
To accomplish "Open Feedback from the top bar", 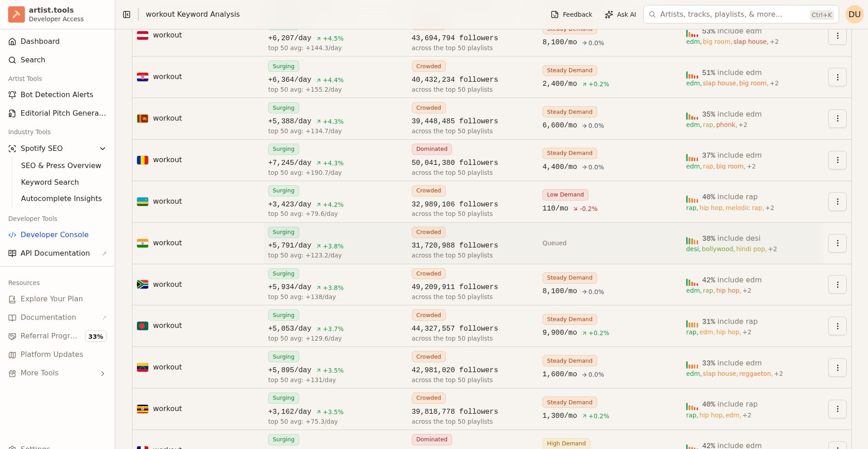I will tap(571, 14).
